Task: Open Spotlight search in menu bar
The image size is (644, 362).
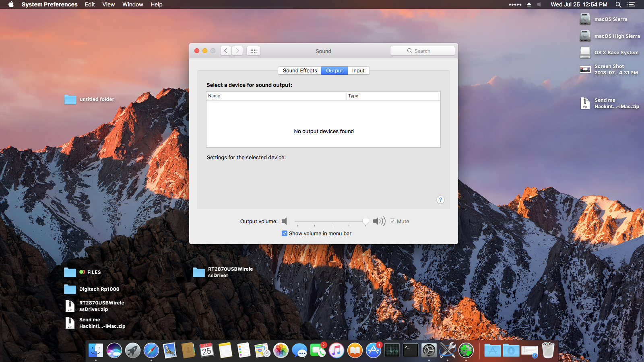Action: 618,4
